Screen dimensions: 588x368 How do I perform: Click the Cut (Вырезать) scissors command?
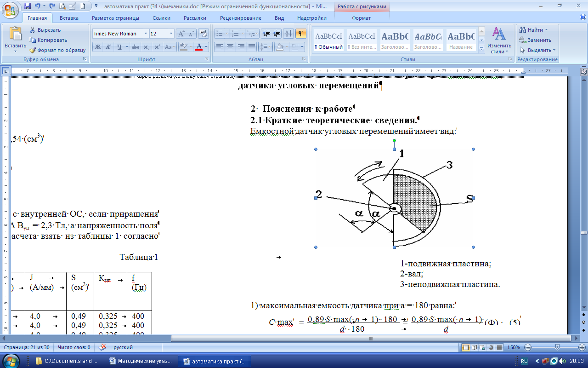45,30
